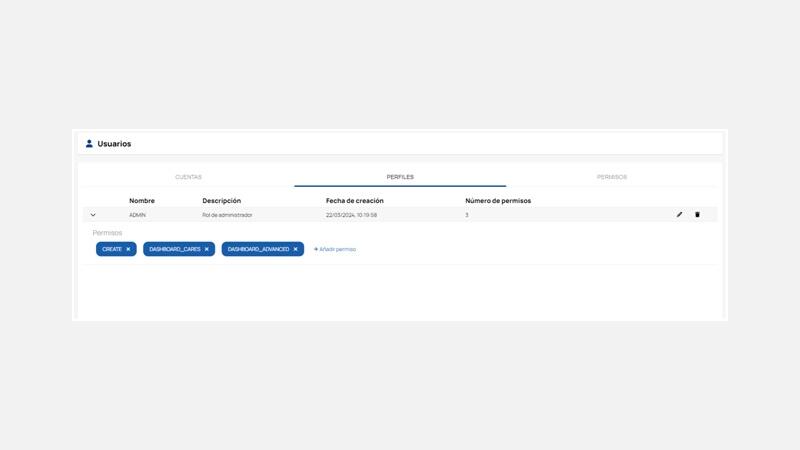Click the CREATE permission chip label
This screenshot has height=450, width=800.
tap(112, 249)
